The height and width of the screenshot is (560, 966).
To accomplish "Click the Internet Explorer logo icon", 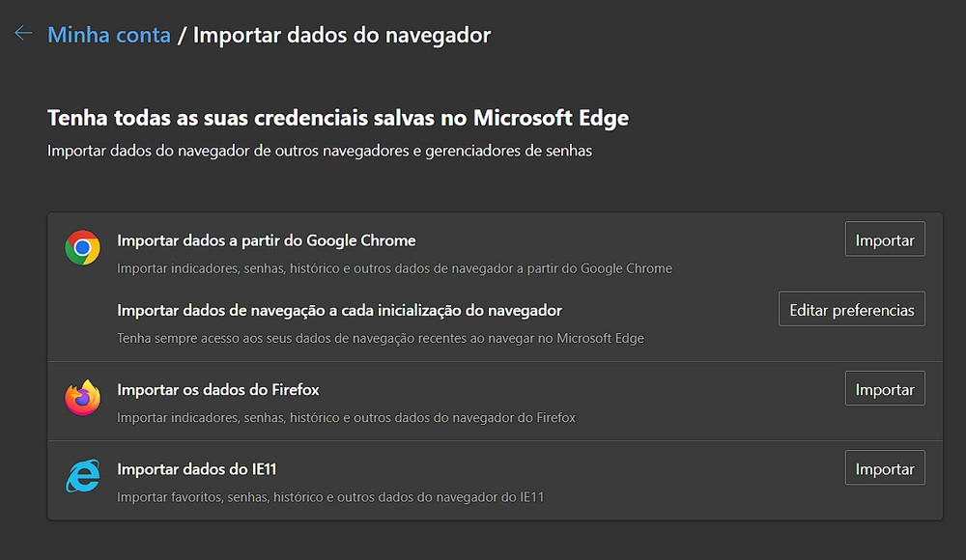I will pos(82,477).
